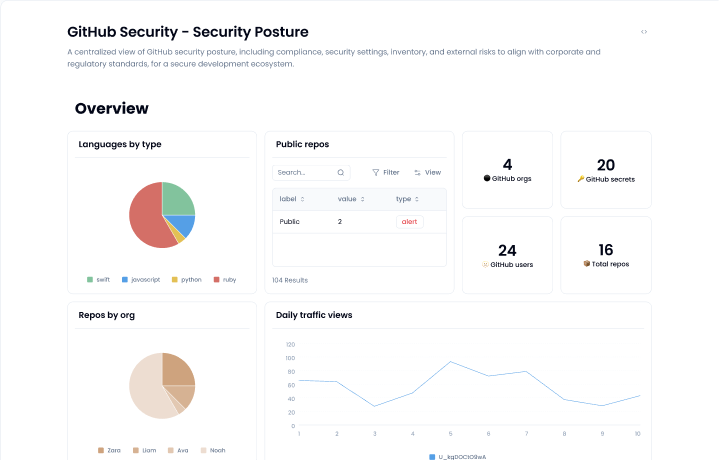719x460 pixels.
Task: Toggle the blue series legend under traffic chart
Action: click(x=460, y=456)
